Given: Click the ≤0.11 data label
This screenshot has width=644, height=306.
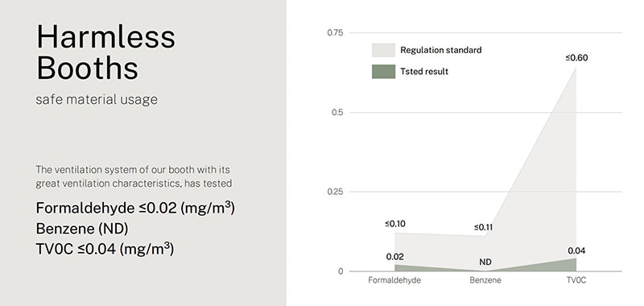Looking at the screenshot, I should (x=483, y=227).
